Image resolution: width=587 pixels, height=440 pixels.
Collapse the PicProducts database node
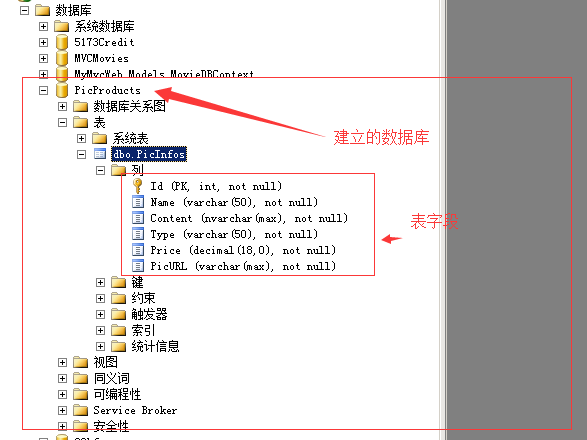[43, 90]
